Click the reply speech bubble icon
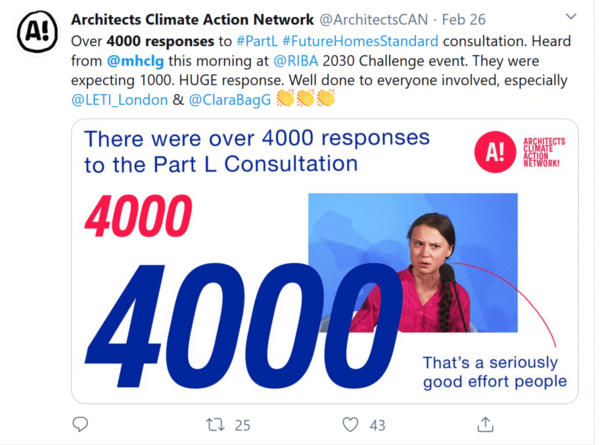The width and height of the screenshot is (600, 445). point(81,425)
